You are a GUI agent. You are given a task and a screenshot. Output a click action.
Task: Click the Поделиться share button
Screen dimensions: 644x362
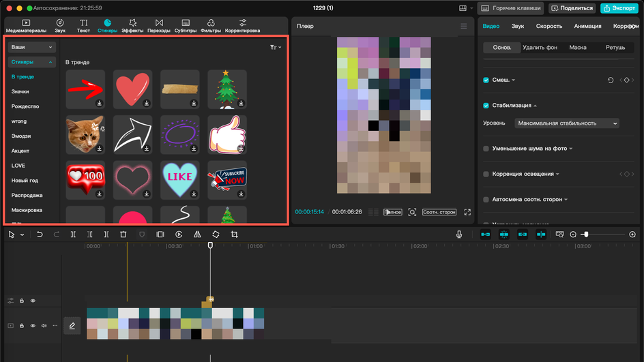click(x=572, y=8)
